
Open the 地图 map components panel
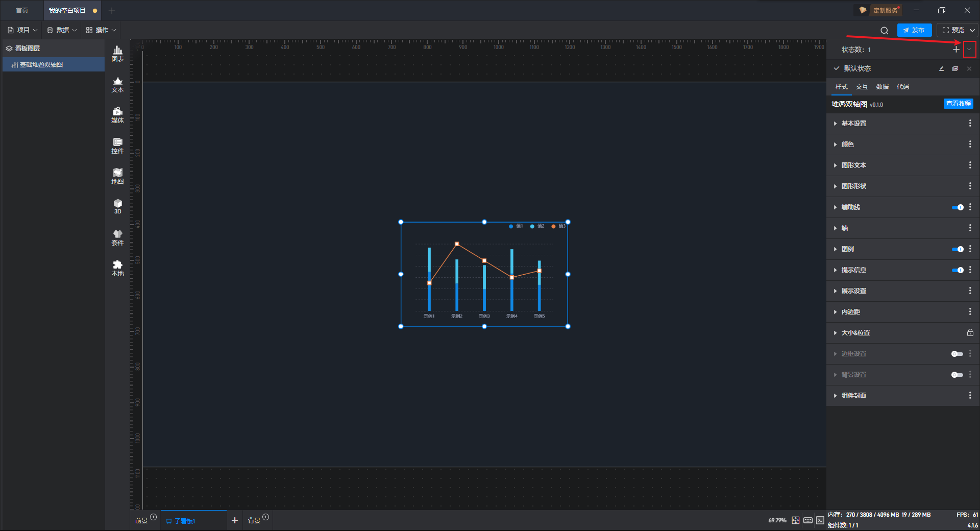(x=117, y=176)
